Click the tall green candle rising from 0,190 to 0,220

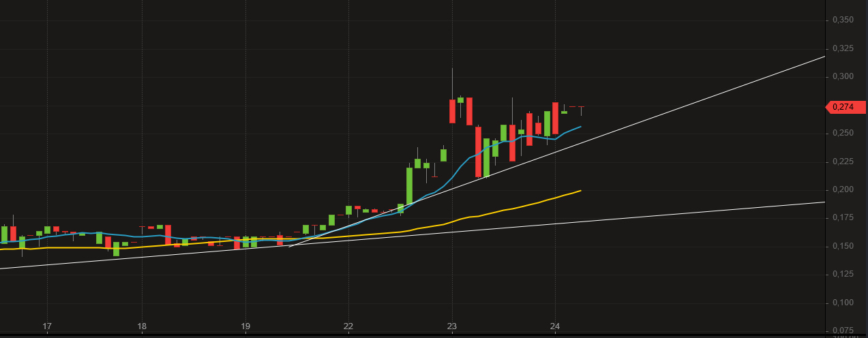tap(409, 185)
